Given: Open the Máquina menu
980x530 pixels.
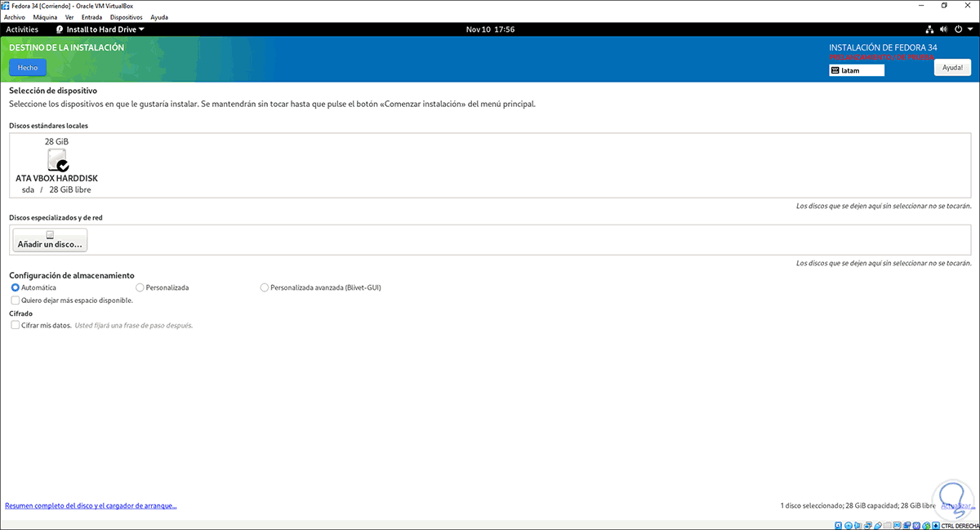Looking at the screenshot, I should click(x=45, y=16).
